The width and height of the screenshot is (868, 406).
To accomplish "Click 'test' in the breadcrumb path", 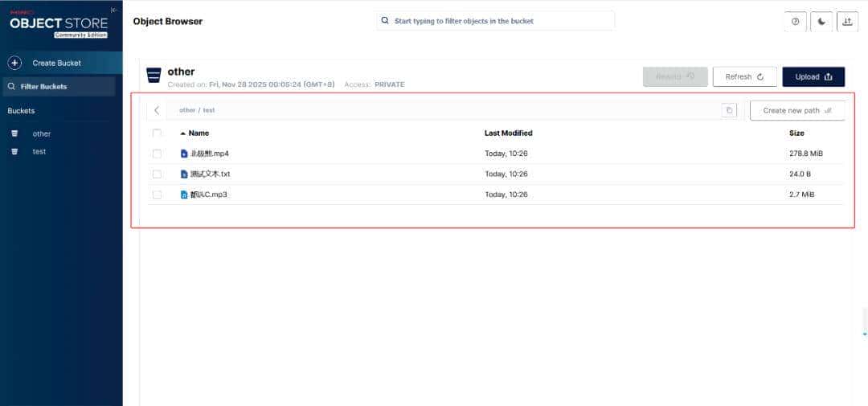I will click(209, 110).
